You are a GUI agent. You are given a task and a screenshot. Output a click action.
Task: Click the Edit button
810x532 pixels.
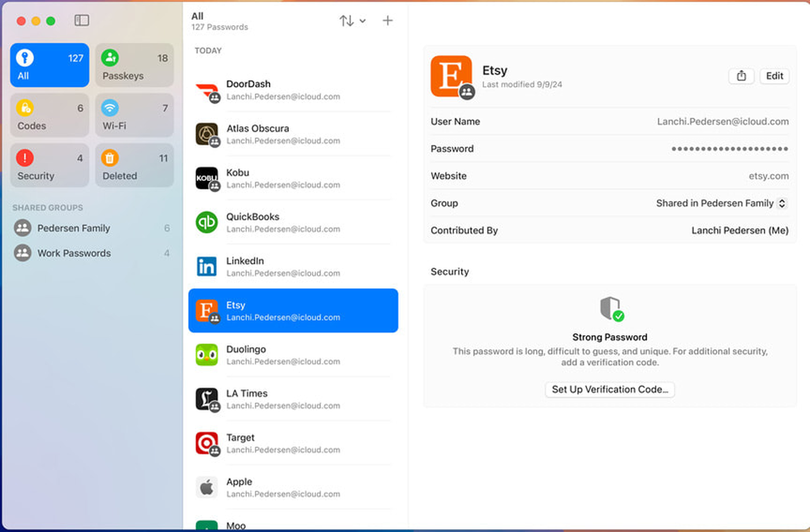click(774, 76)
